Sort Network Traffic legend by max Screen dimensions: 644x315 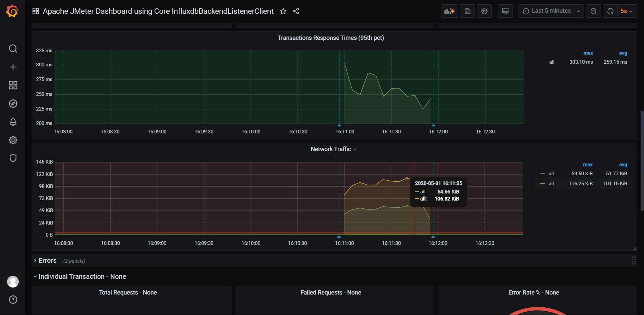coord(588,165)
